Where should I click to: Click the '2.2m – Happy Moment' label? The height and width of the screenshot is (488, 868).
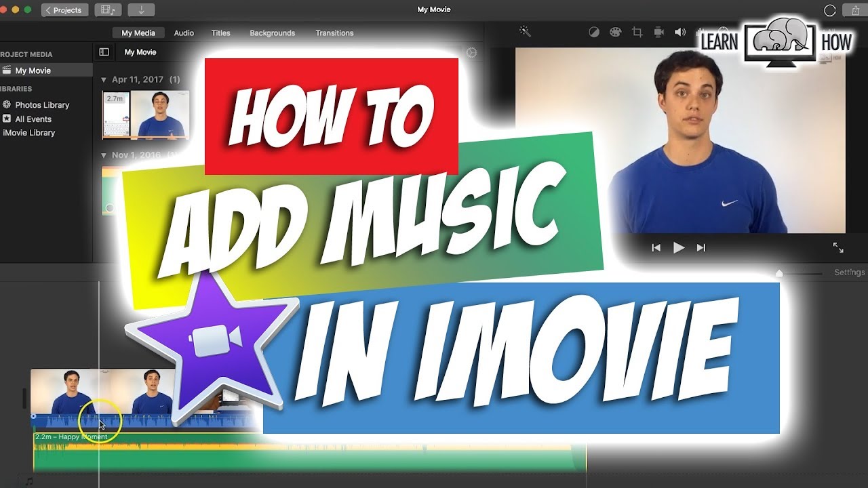point(71,437)
